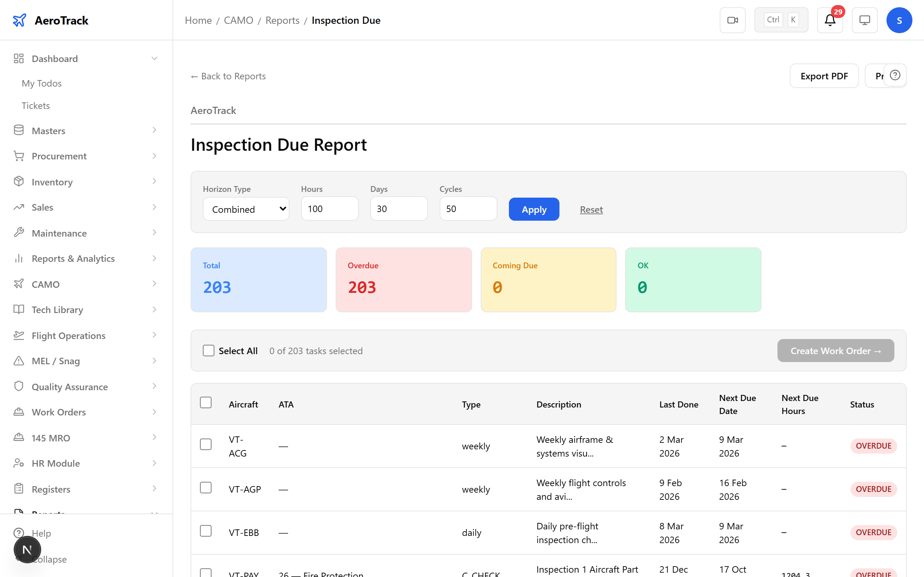Viewport: 924px width, 577px height.
Task: Click the AeroTrack logo plane icon
Action: (20, 20)
